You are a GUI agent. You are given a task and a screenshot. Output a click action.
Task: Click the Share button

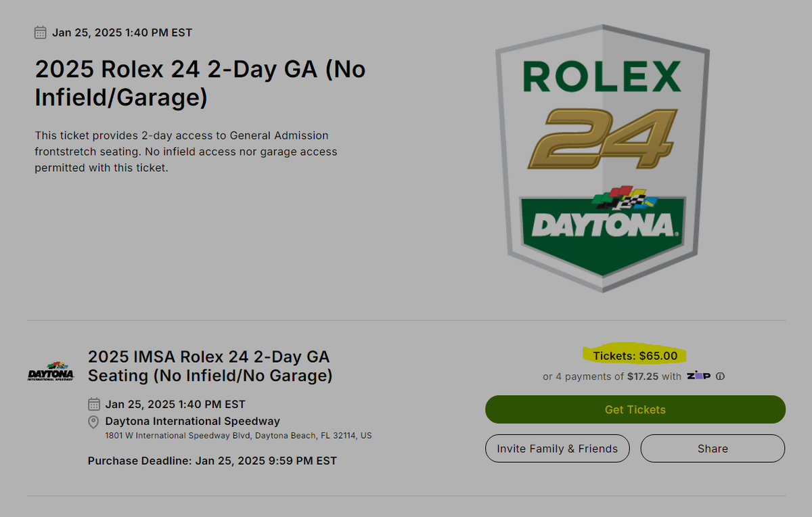pos(712,448)
